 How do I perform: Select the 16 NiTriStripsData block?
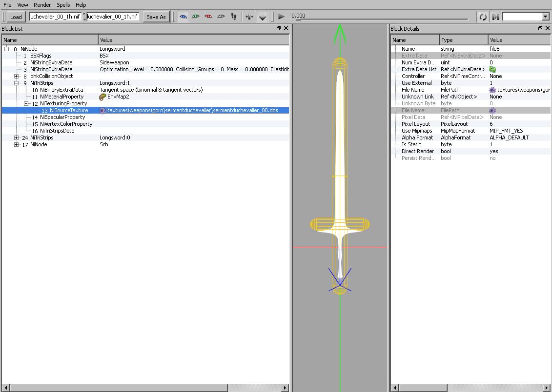(x=145, y=131)
